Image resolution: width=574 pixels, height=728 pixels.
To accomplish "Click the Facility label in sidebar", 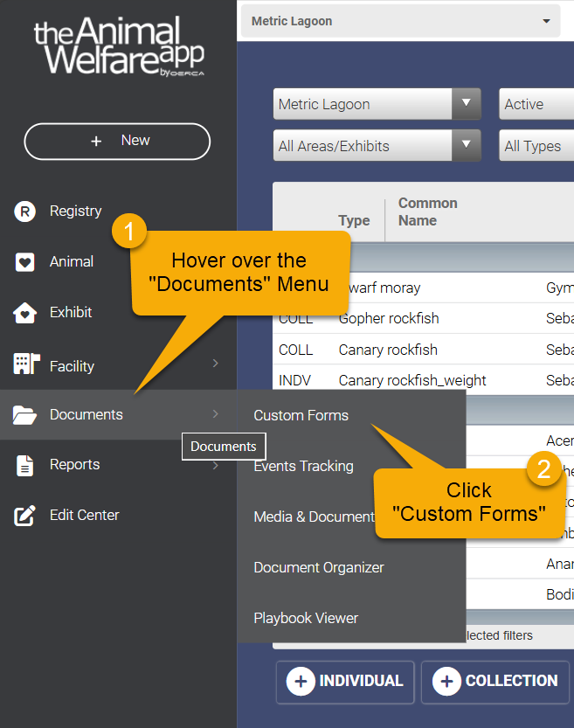I will 72,366.
